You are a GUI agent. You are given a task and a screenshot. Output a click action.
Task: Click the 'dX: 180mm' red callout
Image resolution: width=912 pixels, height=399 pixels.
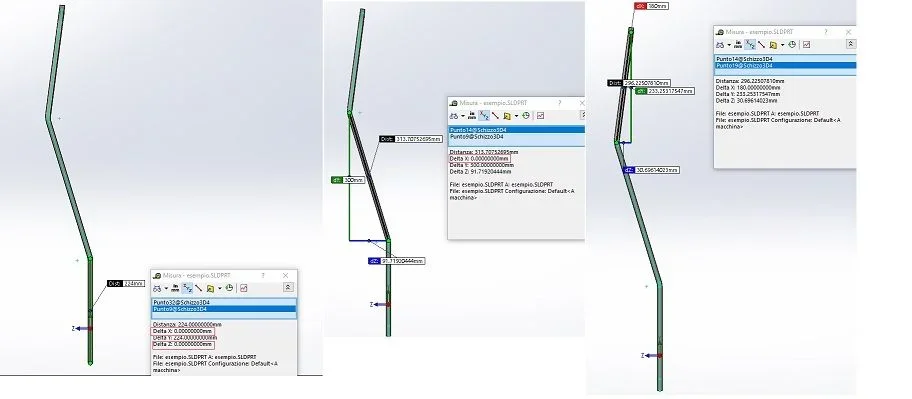(651, 6)
